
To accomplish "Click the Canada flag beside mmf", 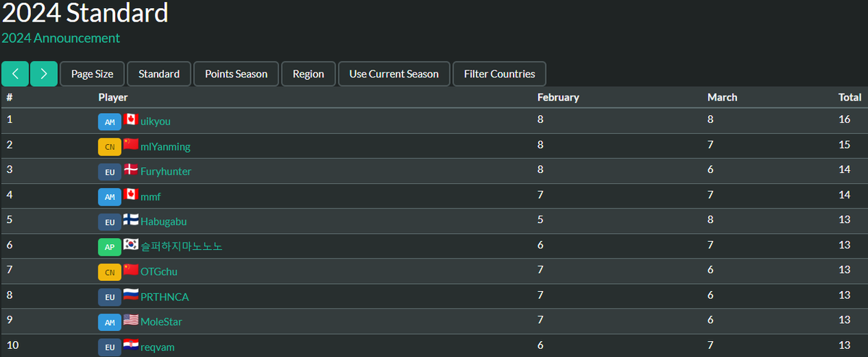I will pos(130,194).
